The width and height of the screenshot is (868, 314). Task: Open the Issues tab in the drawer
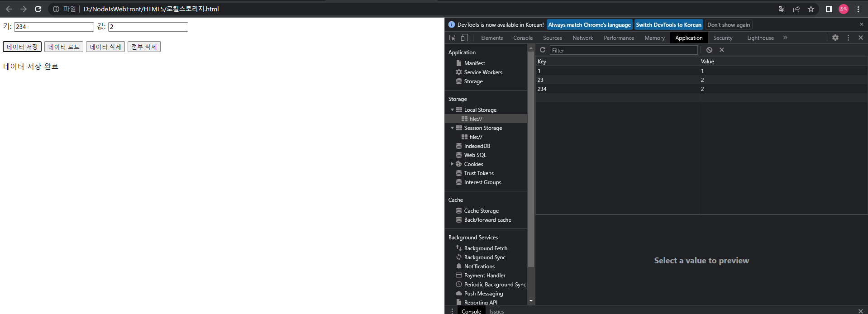click(x=496, y=311)
